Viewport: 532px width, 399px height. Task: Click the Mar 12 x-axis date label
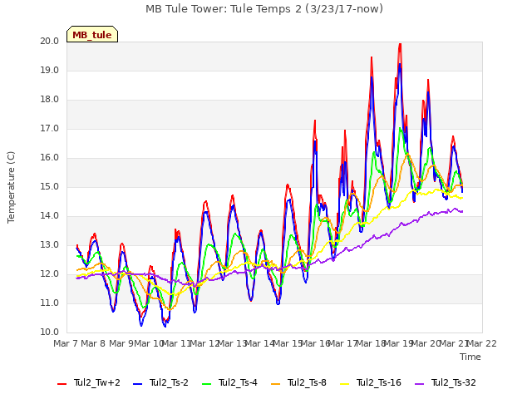[204, 343]
